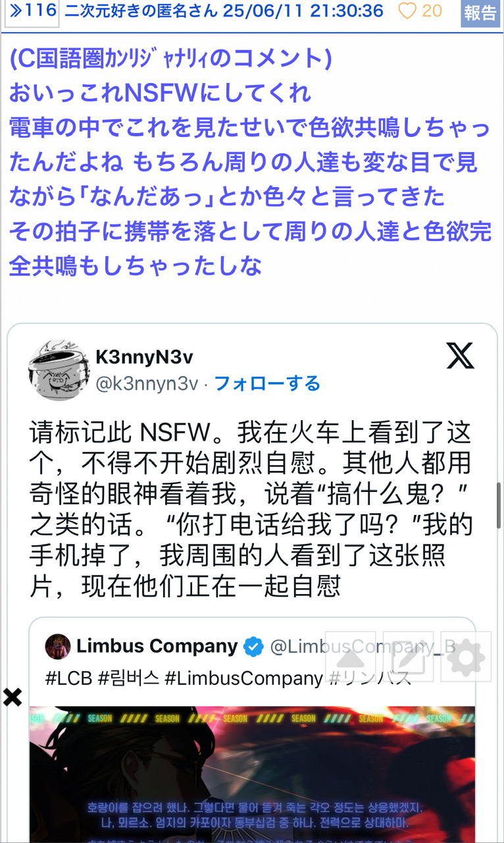
Task: Click the フォローする follow link
Action: 267,383
